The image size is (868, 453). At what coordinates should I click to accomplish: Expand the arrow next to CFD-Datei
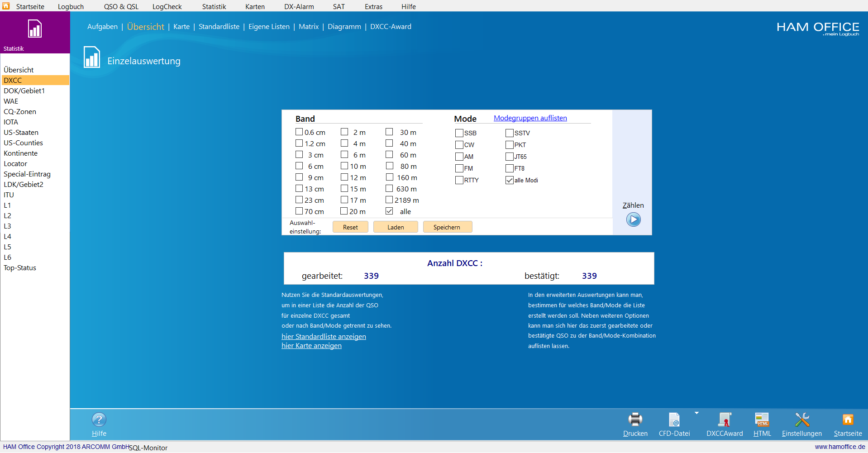pyautogui.click(x=696, y=413)
